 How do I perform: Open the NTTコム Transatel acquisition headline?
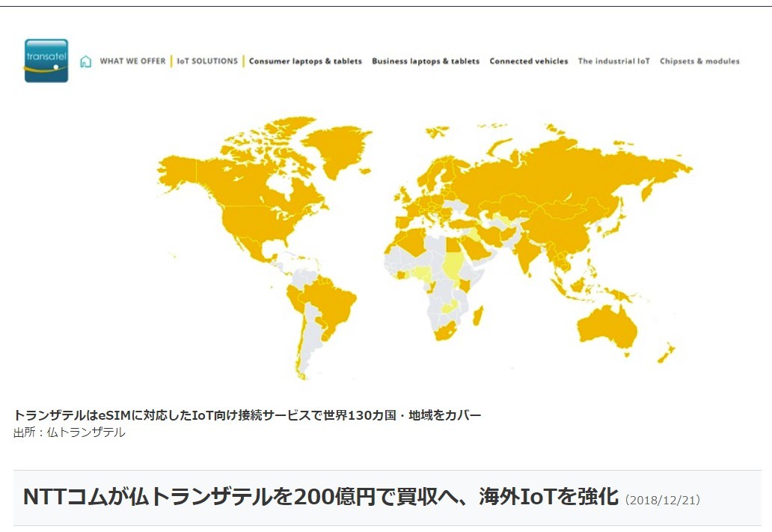click(320, 498)
